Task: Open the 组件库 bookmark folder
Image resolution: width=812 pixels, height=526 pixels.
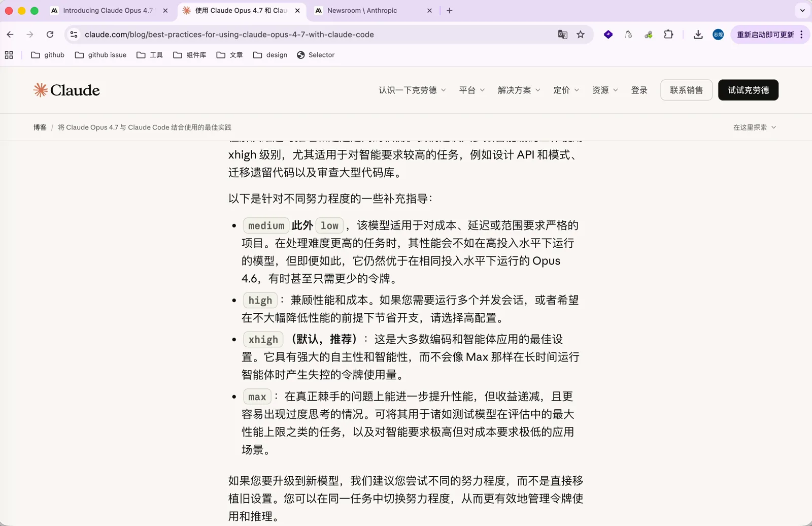Action: click(189, 55)
